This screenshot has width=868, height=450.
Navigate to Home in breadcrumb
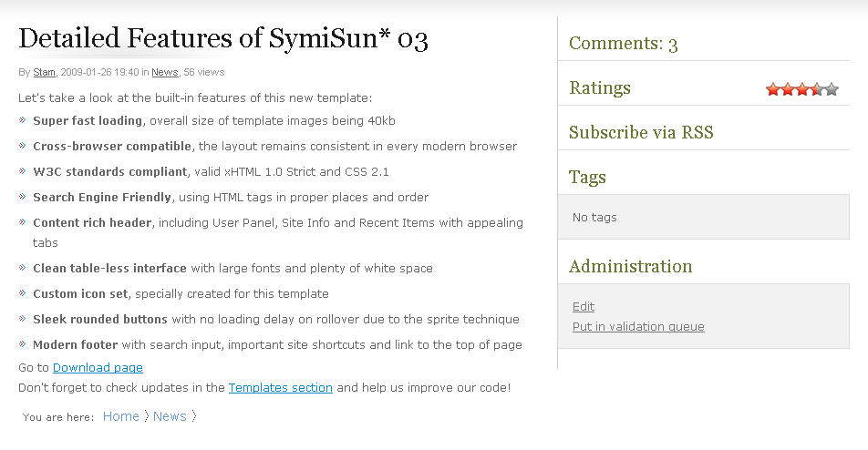tap(120, 416)
